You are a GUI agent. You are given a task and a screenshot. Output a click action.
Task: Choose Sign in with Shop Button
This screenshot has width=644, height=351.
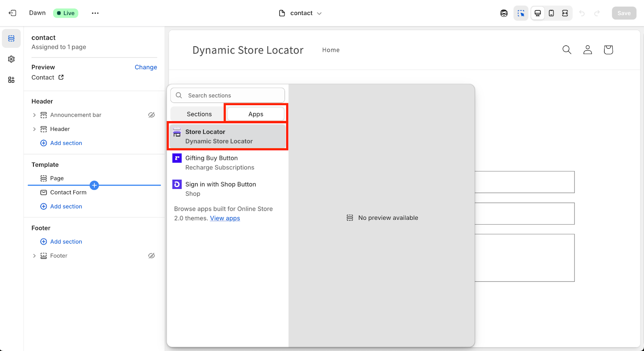(228, 189)
